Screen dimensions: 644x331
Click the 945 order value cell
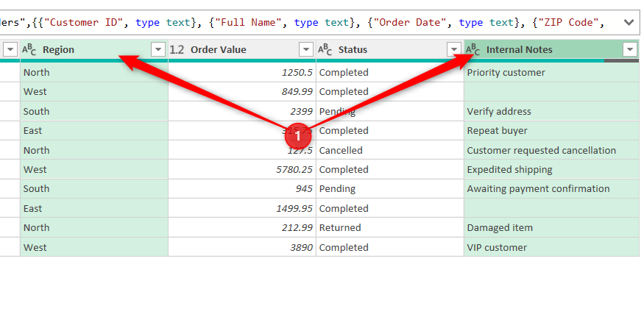pos(242,189)
